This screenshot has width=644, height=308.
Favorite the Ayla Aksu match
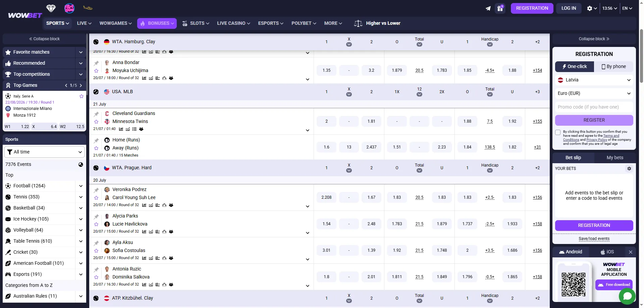(x=96, y=251)
